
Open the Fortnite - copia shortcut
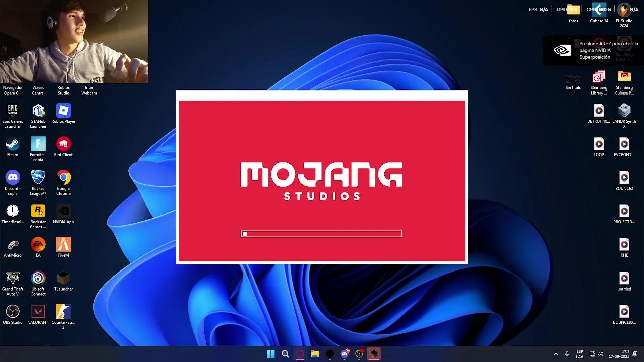pyautogui.click(x=38, y=149)
